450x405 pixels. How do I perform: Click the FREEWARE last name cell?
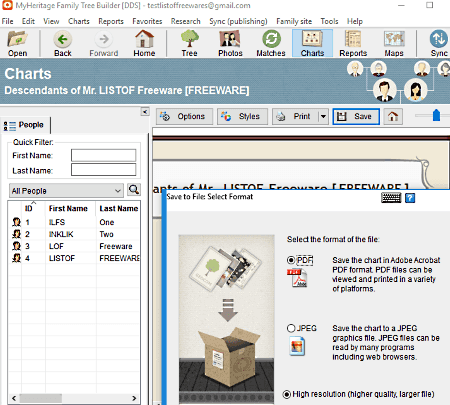tap(119, 258)
